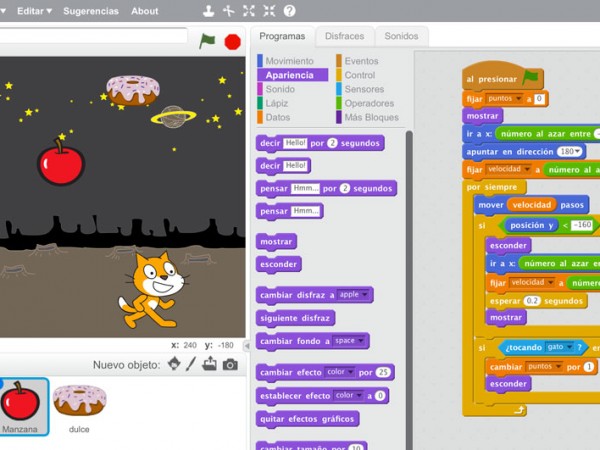Select the Manzana sprite thumbnail
This screenshot has height=450, width=600.
click(x=22, y=407)
